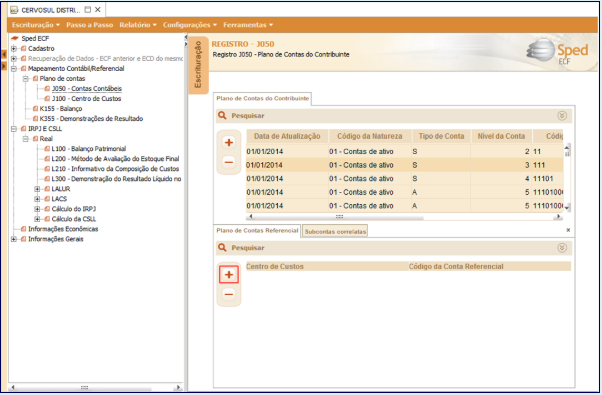The image size is (602, 395).
Task: Switch to Plano de Contas Referencial tab
Action: point(257,231)
